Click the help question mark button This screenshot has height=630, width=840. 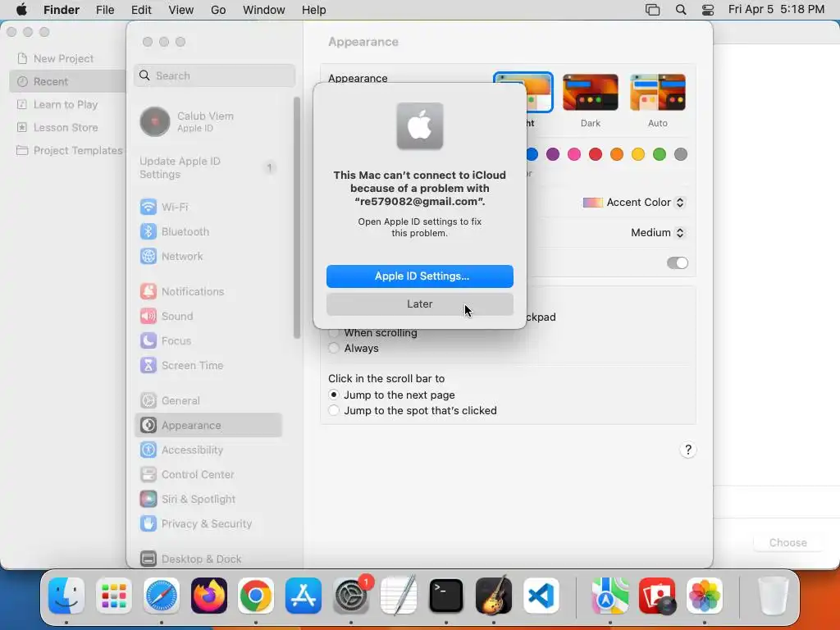point(688,450)
